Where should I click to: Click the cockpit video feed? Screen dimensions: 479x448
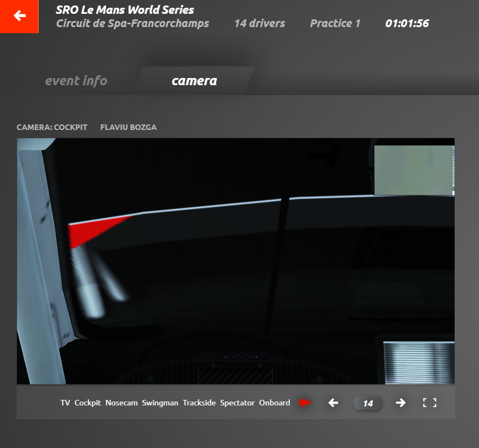click(236, 261)
